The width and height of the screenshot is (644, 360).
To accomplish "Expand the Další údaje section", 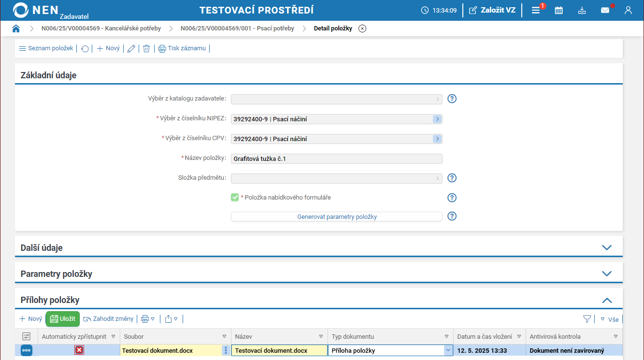I will 607,247.
